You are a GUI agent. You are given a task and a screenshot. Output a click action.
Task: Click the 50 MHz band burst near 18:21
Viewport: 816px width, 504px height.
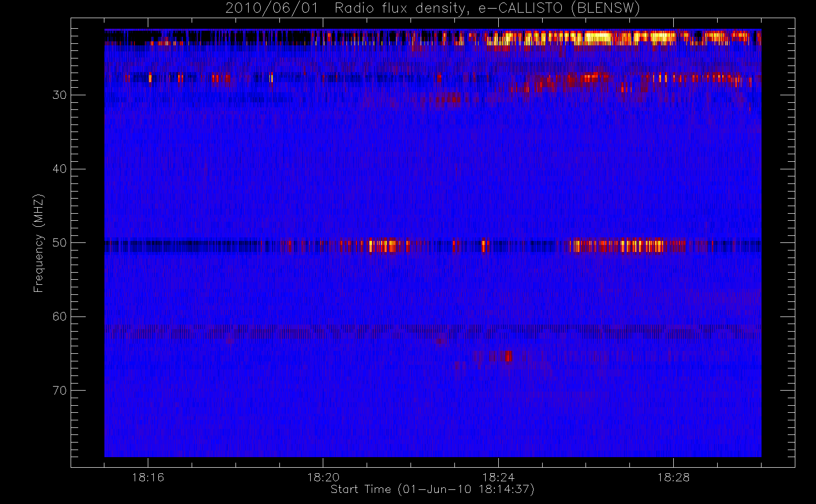coord(383,246)
